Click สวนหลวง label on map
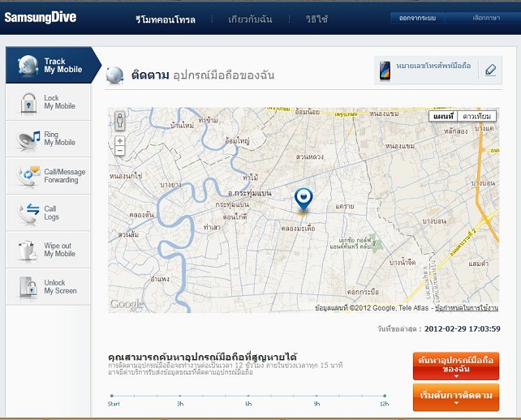Viewport: 521px width, 420px height. (x=310, y=156)
